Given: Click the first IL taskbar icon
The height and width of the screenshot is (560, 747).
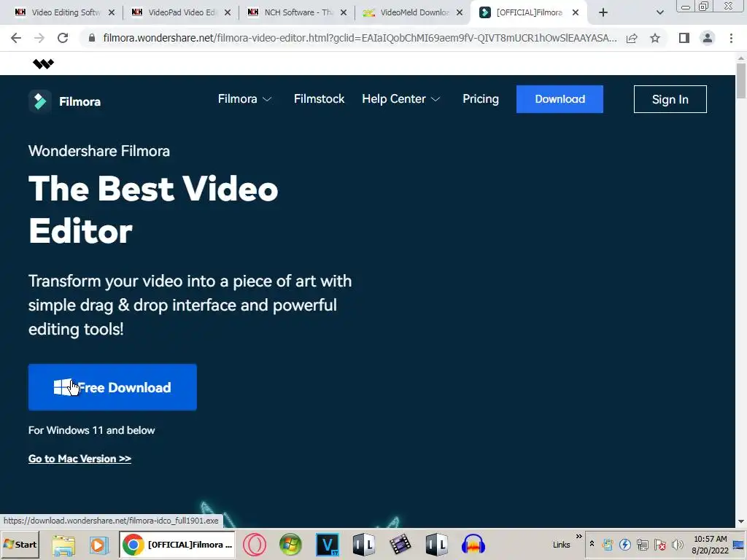Looking at the screenshot, I should click(x=364, y=544).
